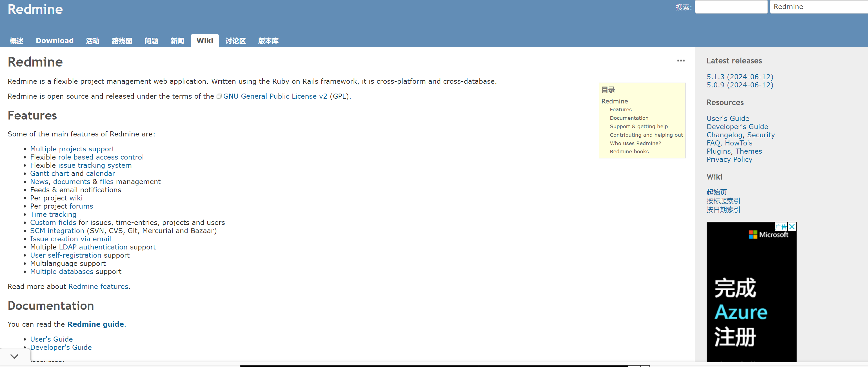This screenshot has width=868, height=367.
Task: Focus the search input field
Action: coord(731,7)
